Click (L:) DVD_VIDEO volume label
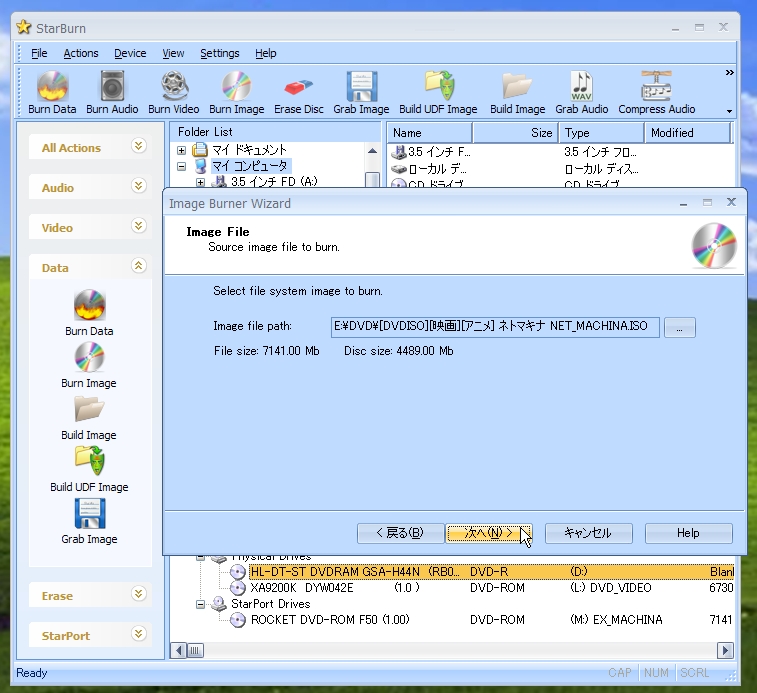 610,588
